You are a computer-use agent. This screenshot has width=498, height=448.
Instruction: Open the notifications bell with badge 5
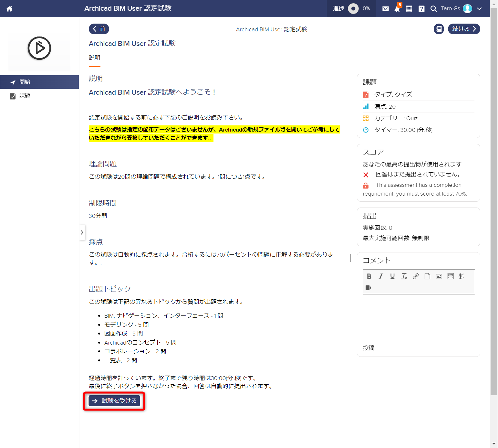tap(397, 8)
